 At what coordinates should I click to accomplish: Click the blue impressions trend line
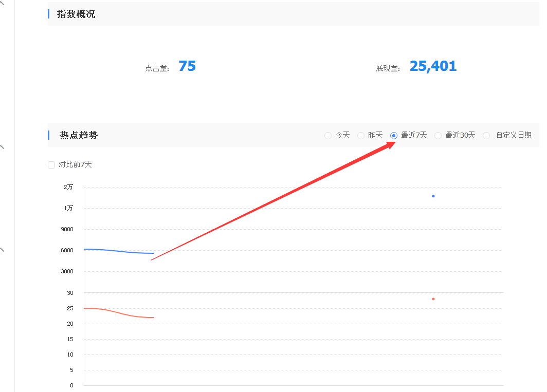(118, 251)
